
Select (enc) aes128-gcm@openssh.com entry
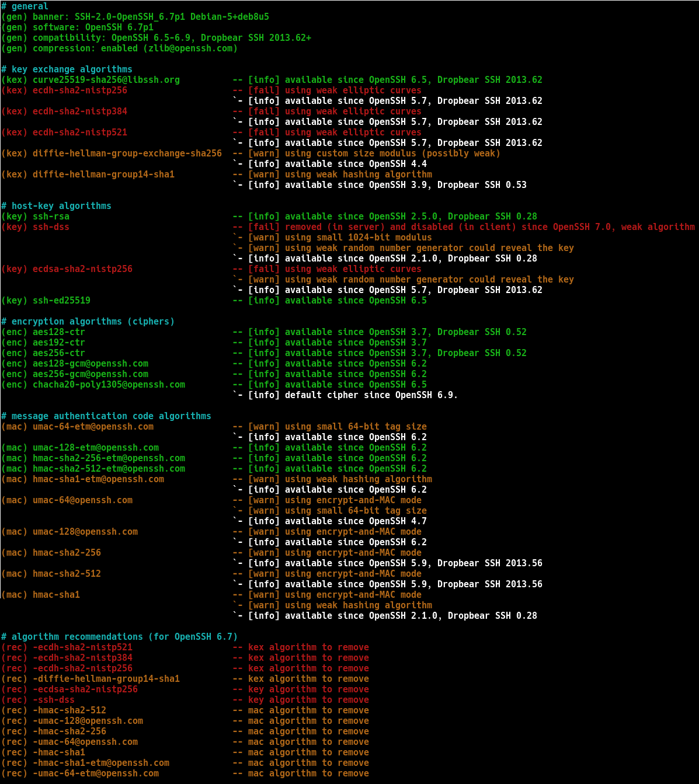(x=75, y=364)
